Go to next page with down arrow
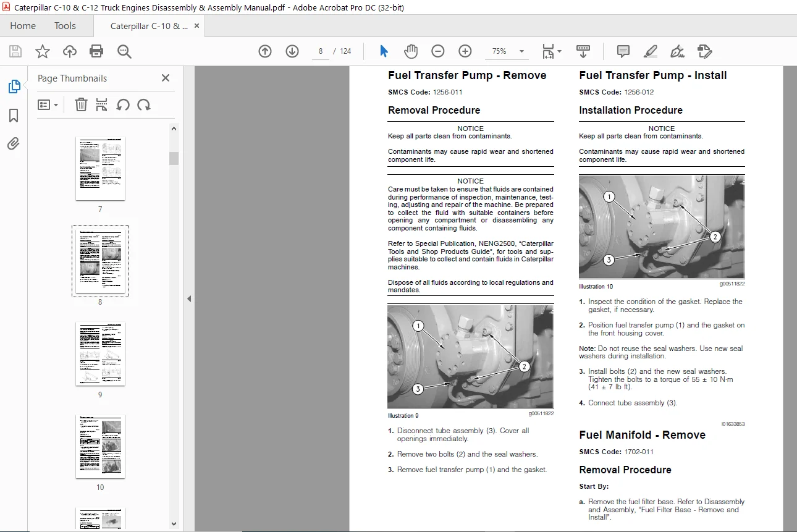The width and height of the screenshot is (797, 532). (x=292, y=51)
